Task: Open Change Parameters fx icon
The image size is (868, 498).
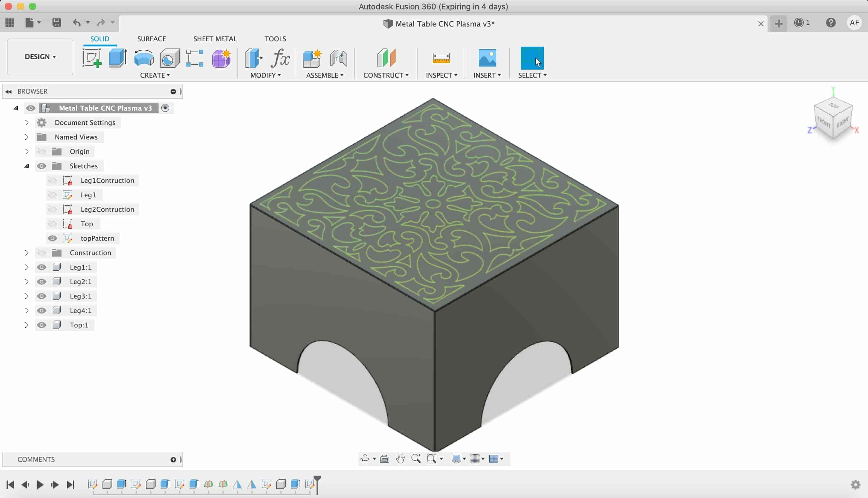Action: 280,58
